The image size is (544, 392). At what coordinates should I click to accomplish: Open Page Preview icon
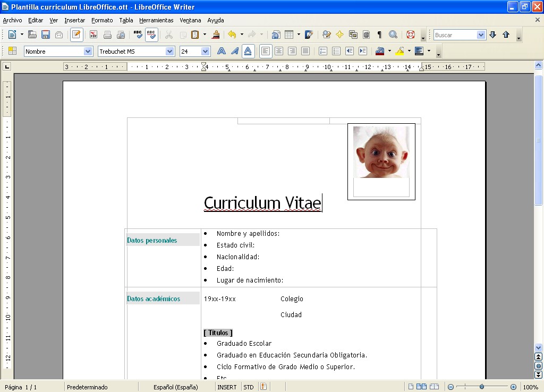click(121, 35)
